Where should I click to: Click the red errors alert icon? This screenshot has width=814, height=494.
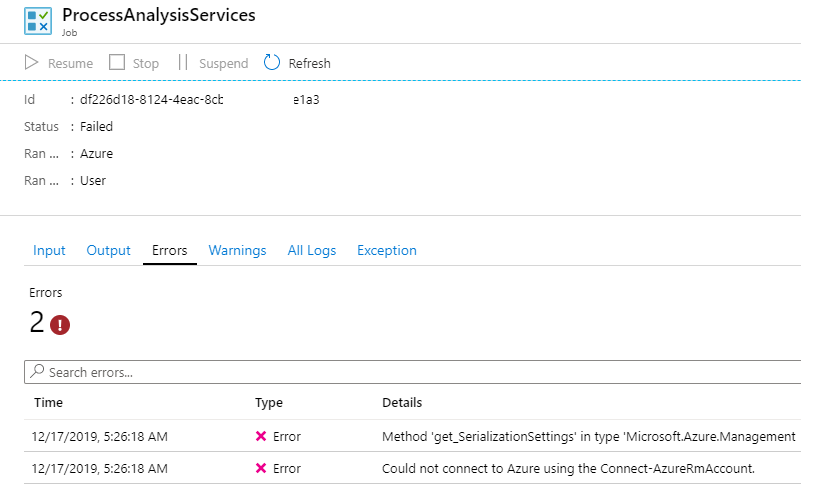coord(60,325)
